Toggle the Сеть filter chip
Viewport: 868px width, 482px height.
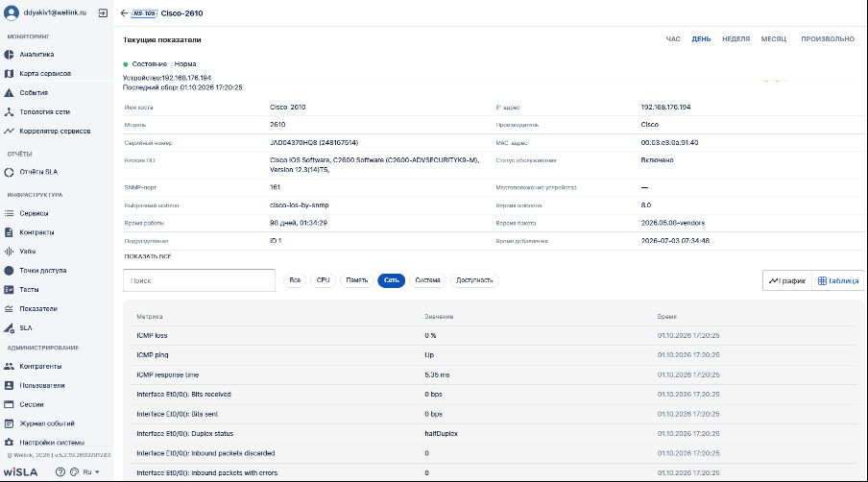[x=392, y=280]
